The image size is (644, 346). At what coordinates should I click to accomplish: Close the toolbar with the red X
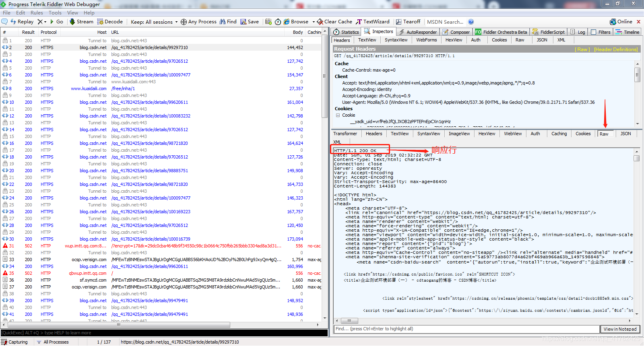pos(638,22)
